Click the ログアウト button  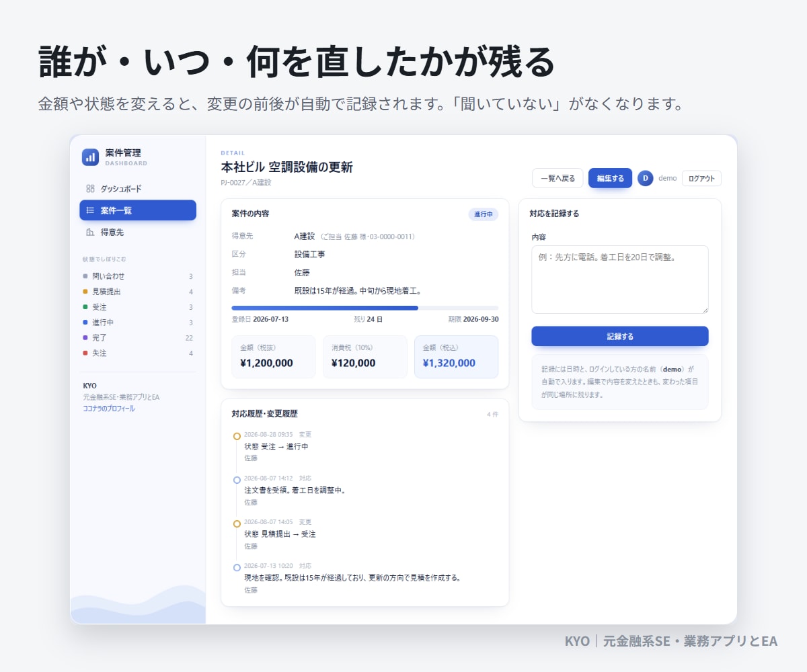pyautogui.click(x=701, y=178)
